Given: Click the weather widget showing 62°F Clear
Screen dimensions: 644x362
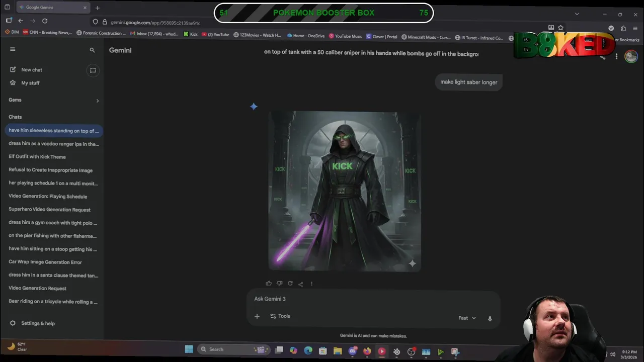Looking at the screenshot, I should [17, 346].
